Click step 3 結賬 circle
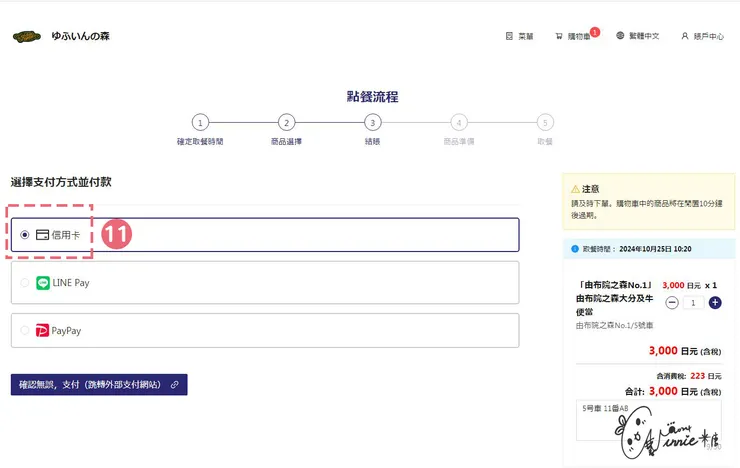Image resolution: width=740 pixels, height=468 pixels. coord(372,123)
